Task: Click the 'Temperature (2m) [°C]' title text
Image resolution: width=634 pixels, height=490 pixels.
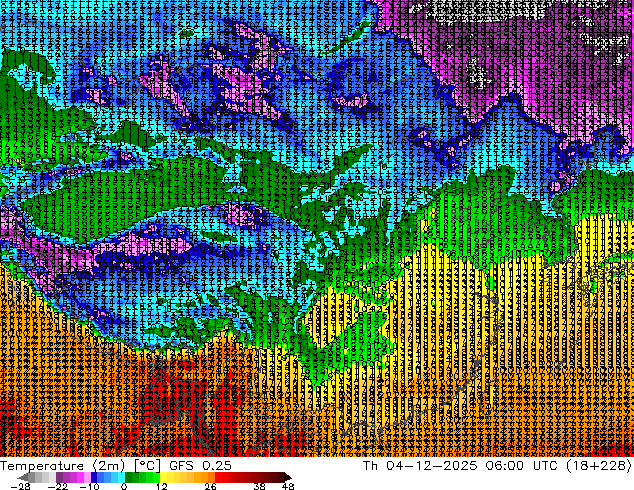Action: point(80,466)
